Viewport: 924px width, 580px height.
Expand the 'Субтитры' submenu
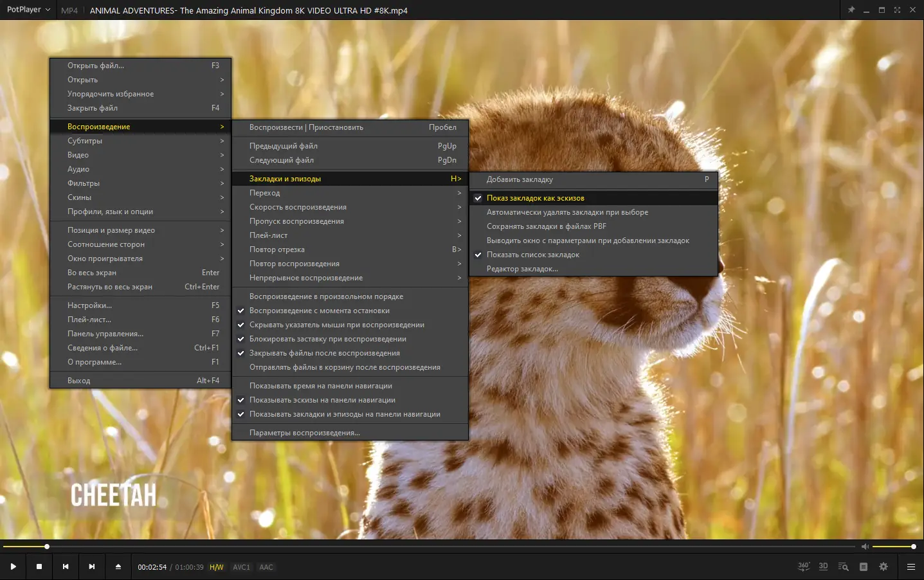(x=85, y=141)
